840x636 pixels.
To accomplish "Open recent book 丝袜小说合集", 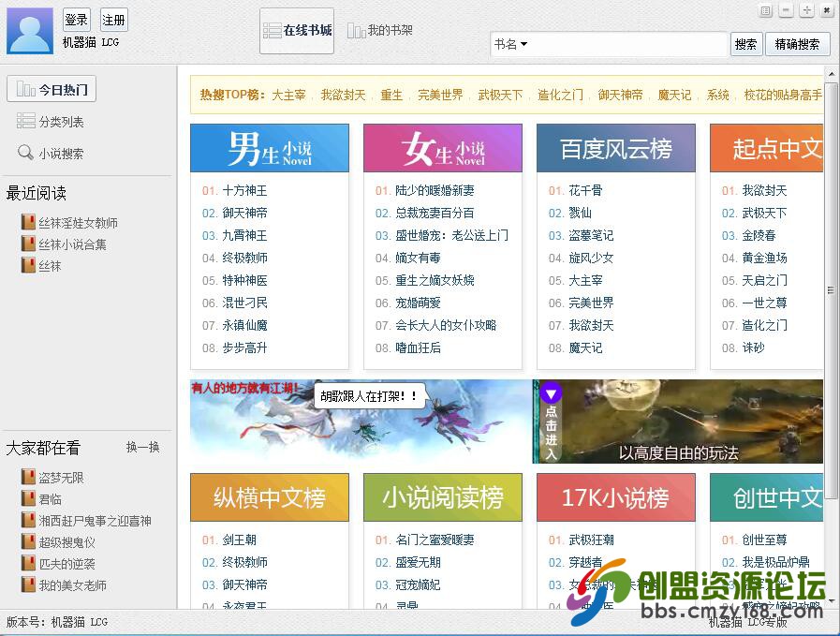I will [72, 244].
